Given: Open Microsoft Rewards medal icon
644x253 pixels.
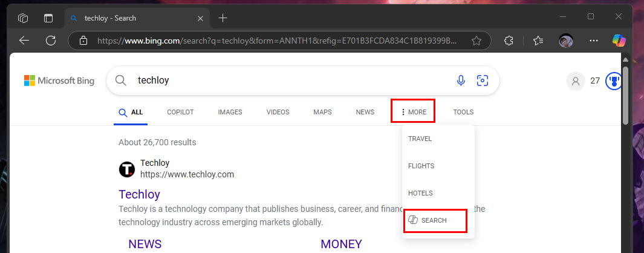Looking at the screenshot, I should point(614,80).
